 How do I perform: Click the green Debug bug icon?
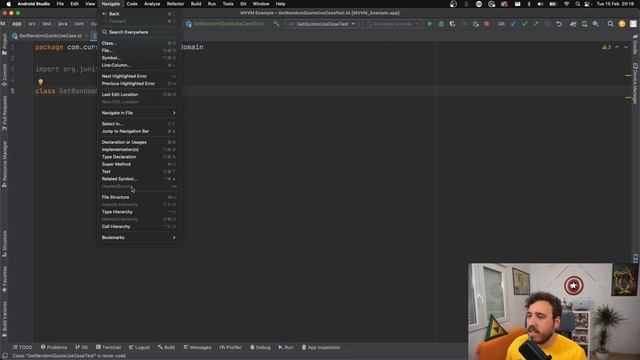441,24
